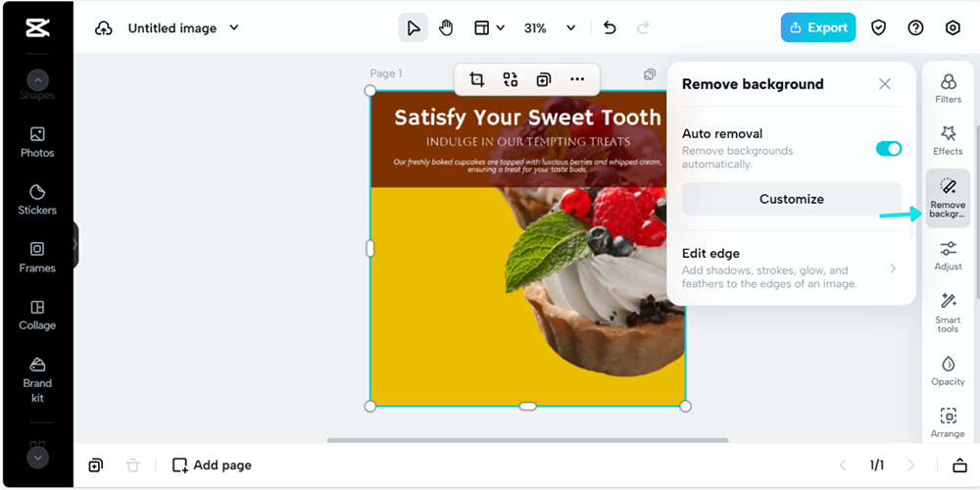Click the top-left selection handle of the image
The width and height of the screenshot is (980, 490).
point(370,90)
